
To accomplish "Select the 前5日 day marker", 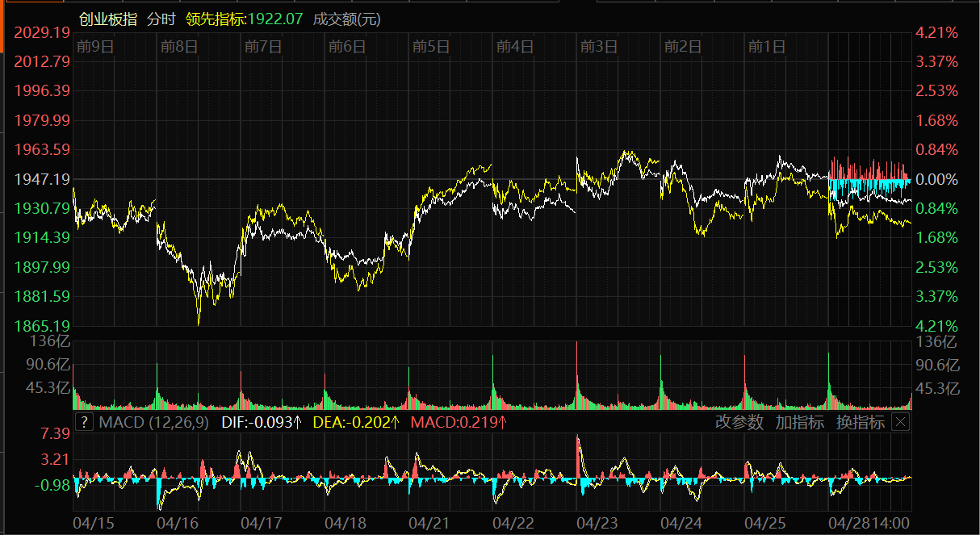I will (431, 47).
